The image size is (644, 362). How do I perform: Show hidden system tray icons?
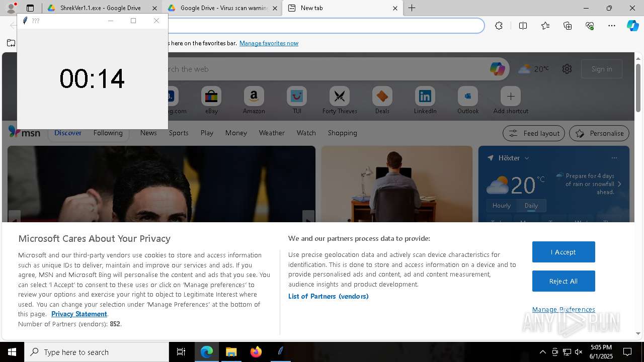(542, 352)
